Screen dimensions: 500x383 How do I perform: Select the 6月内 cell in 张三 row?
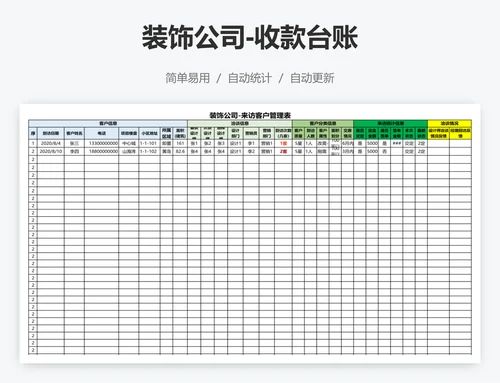pyautogui.click(x=347, y=143)
